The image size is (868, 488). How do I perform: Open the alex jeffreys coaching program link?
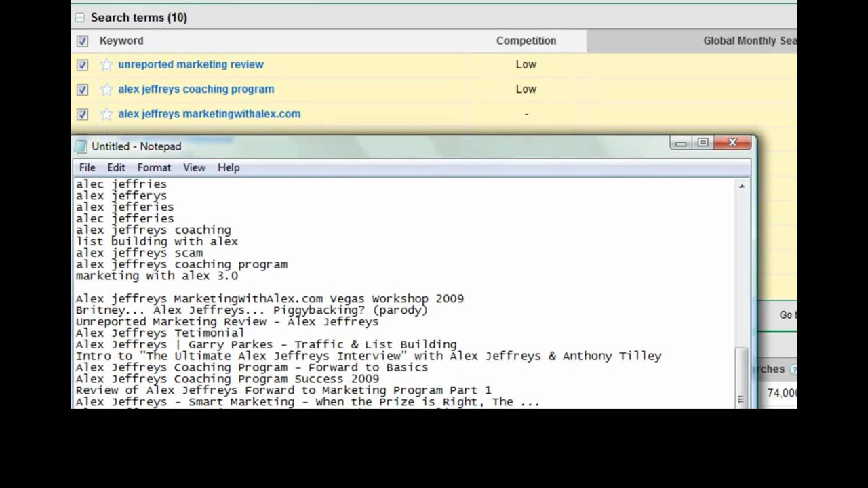[196, 89]
